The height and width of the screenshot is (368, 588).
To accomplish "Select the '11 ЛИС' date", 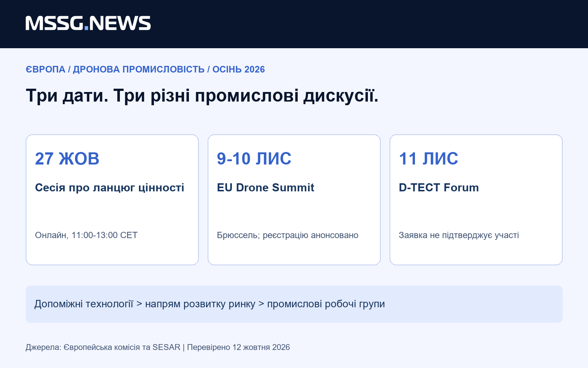I will point(429,159).
